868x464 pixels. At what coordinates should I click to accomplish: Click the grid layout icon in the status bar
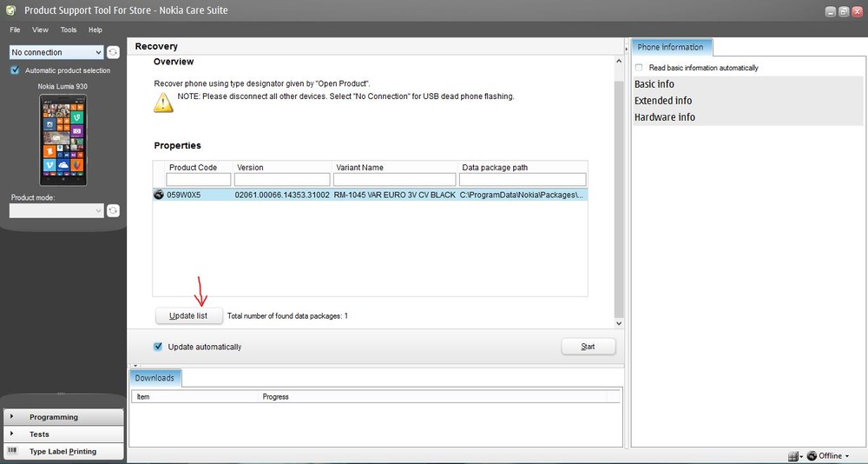pos(793,455)
